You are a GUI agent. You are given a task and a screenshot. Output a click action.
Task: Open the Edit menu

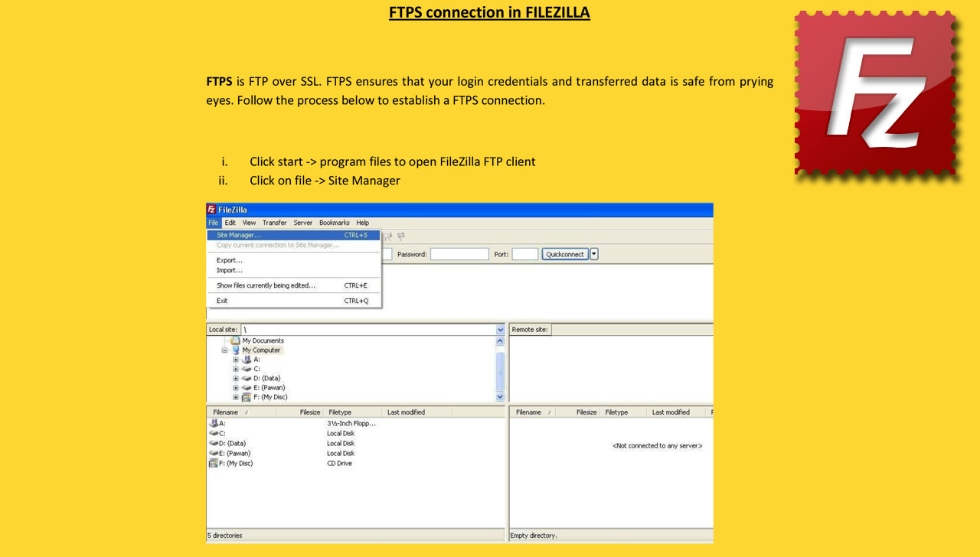pos(230,223)
